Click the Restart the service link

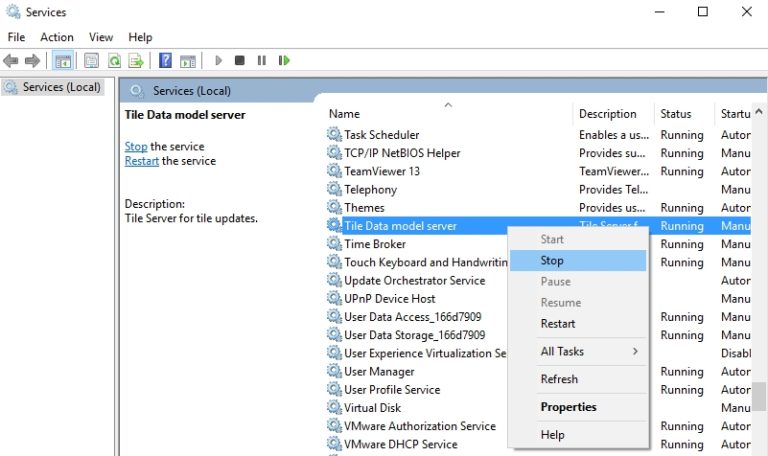tap(142, 161)
